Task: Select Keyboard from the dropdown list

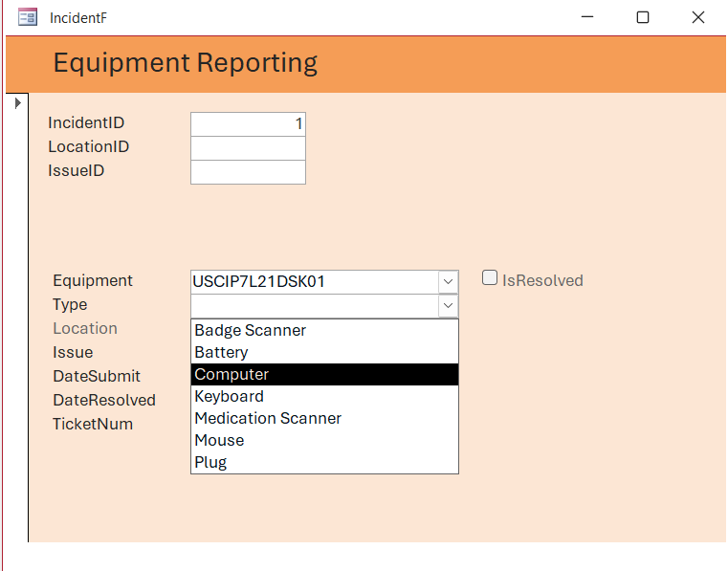Action: point(324,397)
